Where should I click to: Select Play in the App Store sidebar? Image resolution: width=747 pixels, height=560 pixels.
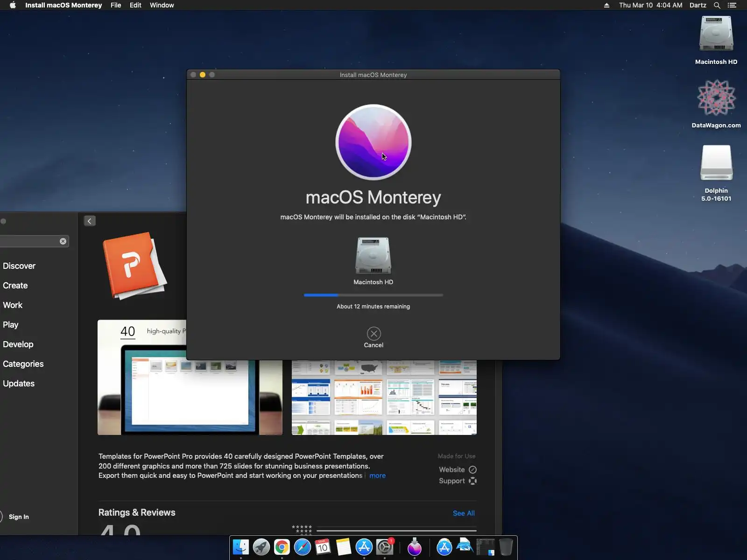11,325
